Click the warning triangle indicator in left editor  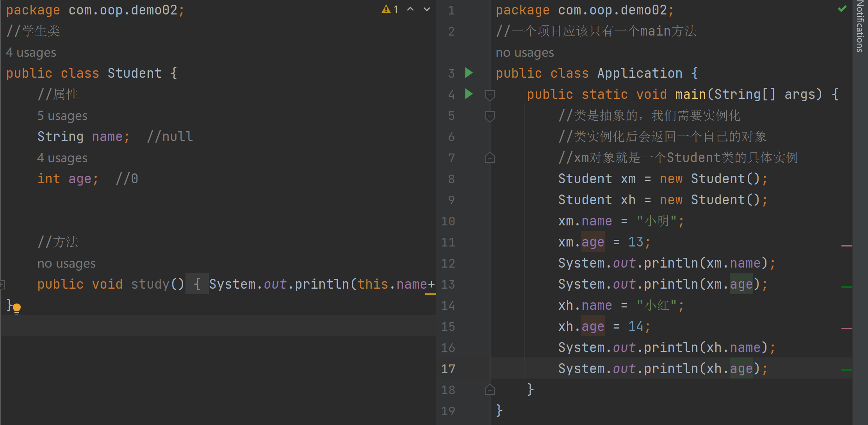click(386, 9)
